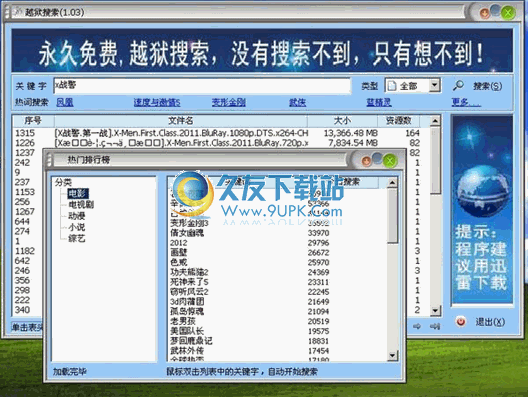Viewport: 528px width, 397px height.
Task: Select the 小说 category in tree
Action: click(x=77, y=227)
